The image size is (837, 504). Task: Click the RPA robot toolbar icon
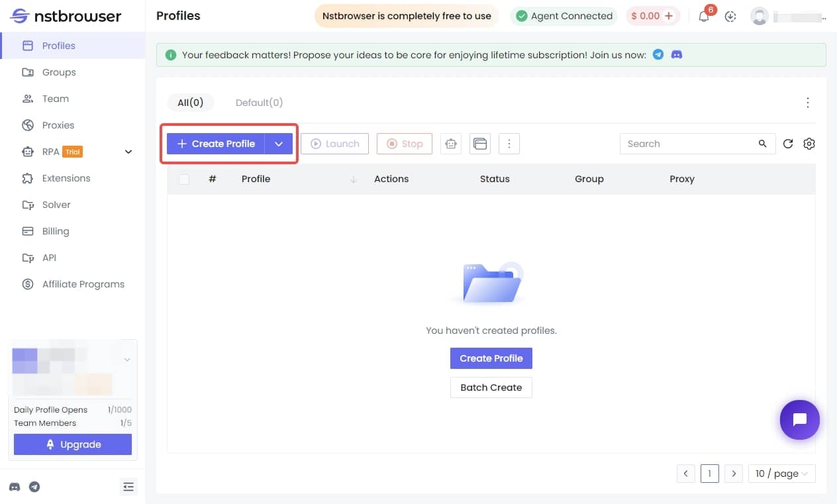[x=451, y=144]
